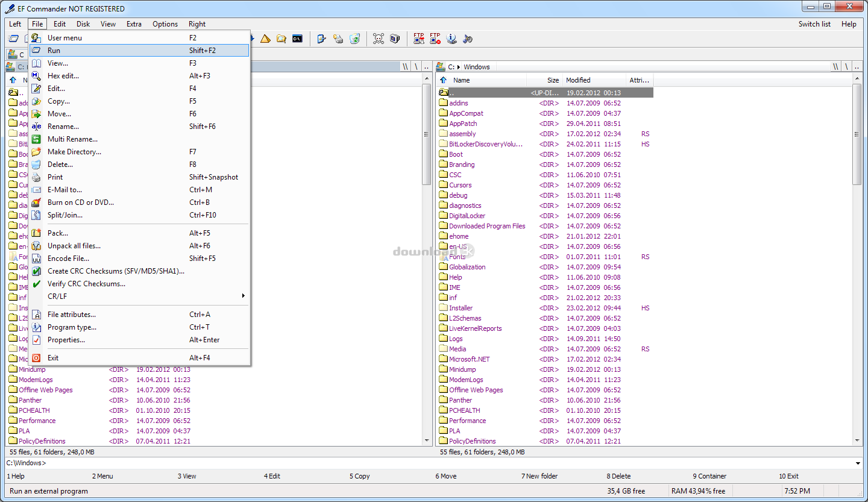Viewport: 868px width, 502px height.
Task: Sort the right panel by Size column
Action: (544, 80)
